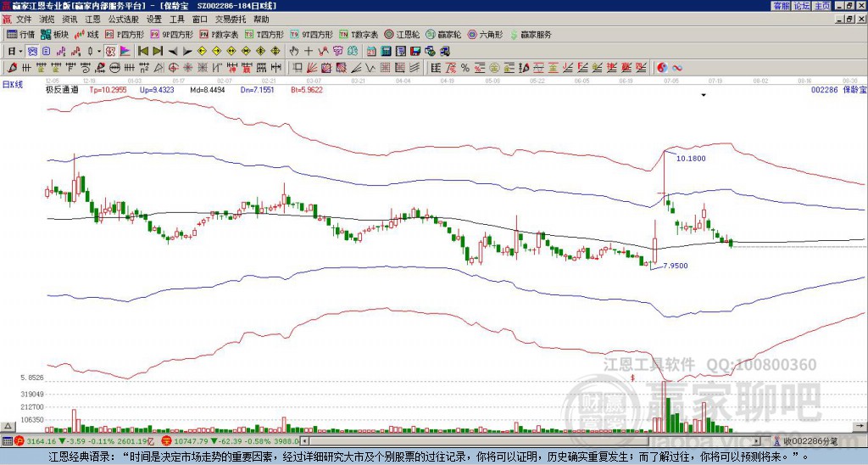Select the hand pan tool icon
Image resolution: width=868 pixels, height=465 pixels.
[294, 52]
